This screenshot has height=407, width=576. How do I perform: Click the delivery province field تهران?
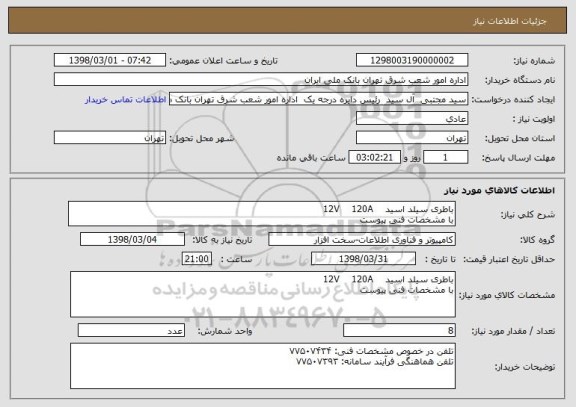click(412, 138)
